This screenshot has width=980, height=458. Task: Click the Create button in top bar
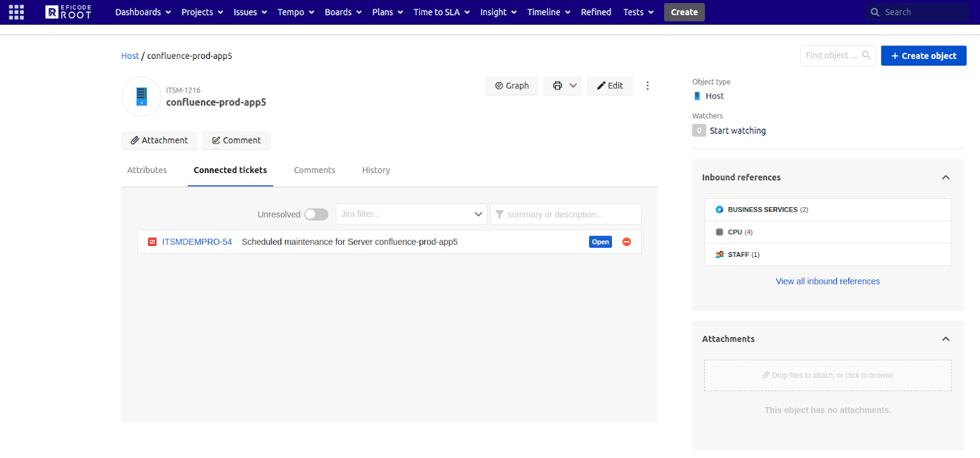click(x=684, y=12)
